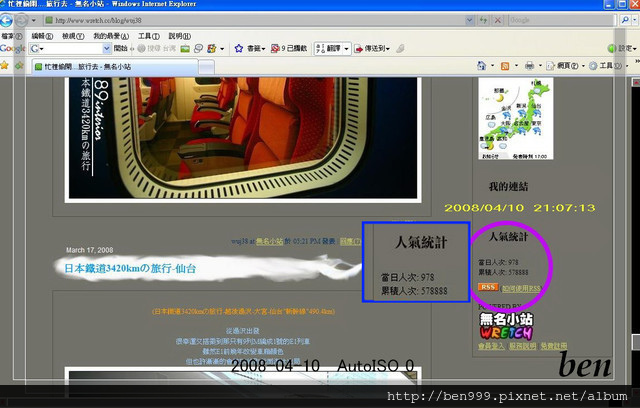
Task: Open Favorites Center with yellow star
Action: click(4, 65)
